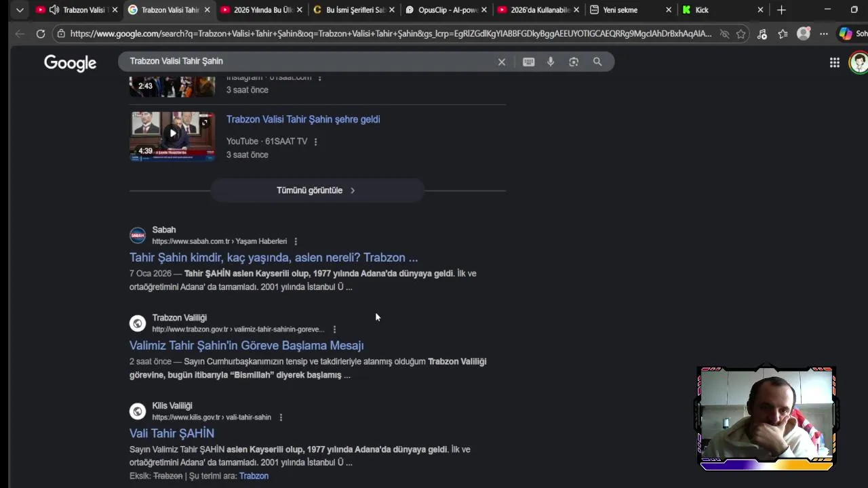Open the on-screen keyboard icon
The image size is (868, 488).
click(529, 62)
